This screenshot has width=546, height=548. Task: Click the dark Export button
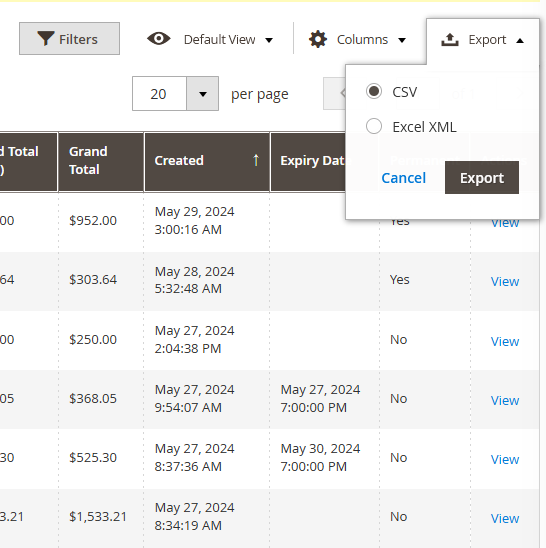tap(482, 178)
